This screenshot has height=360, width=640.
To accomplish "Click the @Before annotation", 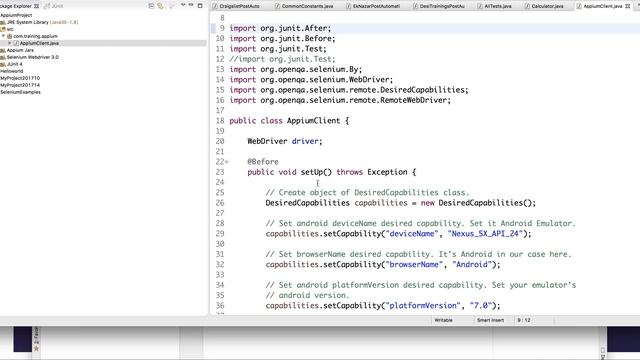I will (263, 162).
